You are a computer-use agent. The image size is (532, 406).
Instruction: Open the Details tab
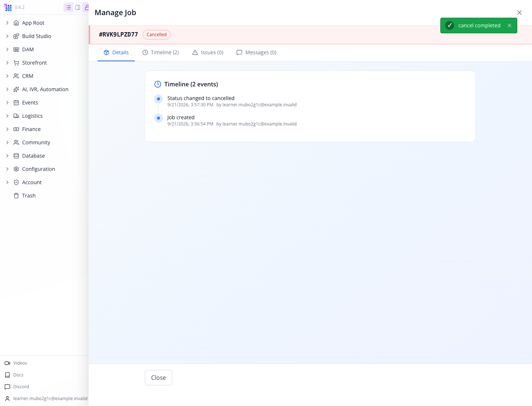(x=116, y=52)
